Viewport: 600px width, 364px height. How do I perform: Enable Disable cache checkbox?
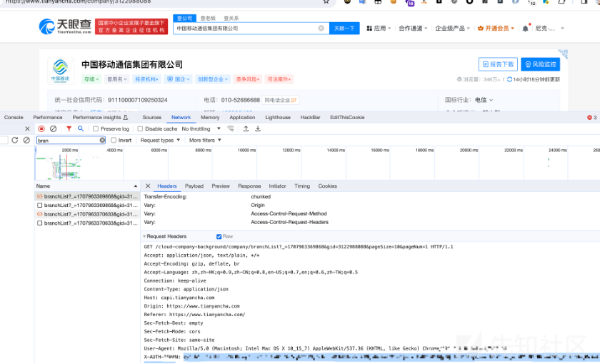tap(140, 129)
